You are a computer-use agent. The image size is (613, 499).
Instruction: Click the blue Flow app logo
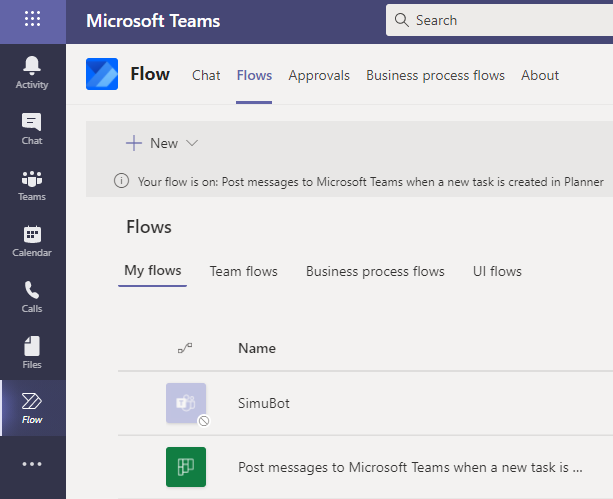[x=102, y=74]
